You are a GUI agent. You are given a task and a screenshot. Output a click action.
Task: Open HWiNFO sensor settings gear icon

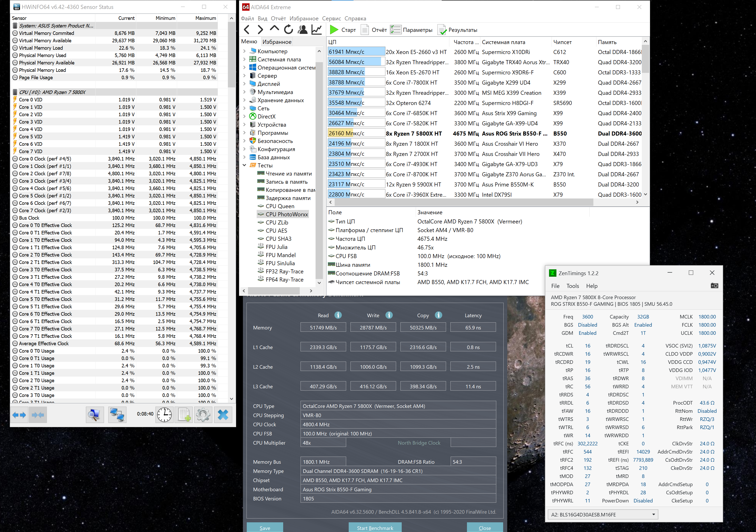[203, 415]
